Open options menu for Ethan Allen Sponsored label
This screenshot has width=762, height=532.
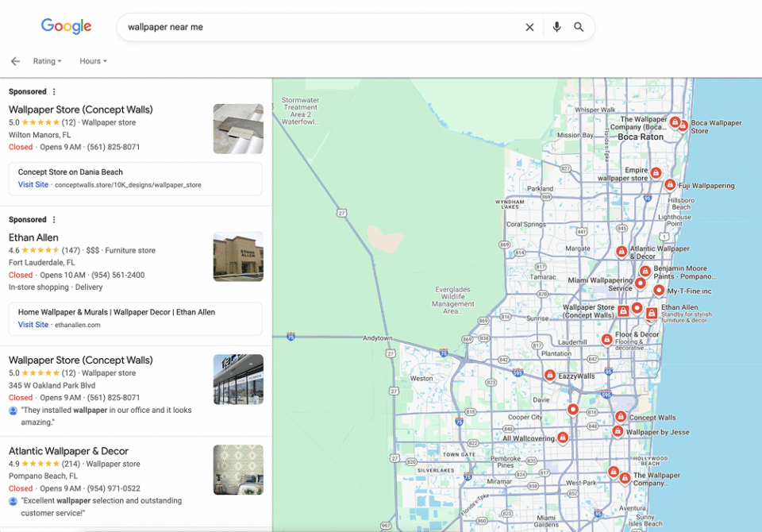[x=54, y=220]
